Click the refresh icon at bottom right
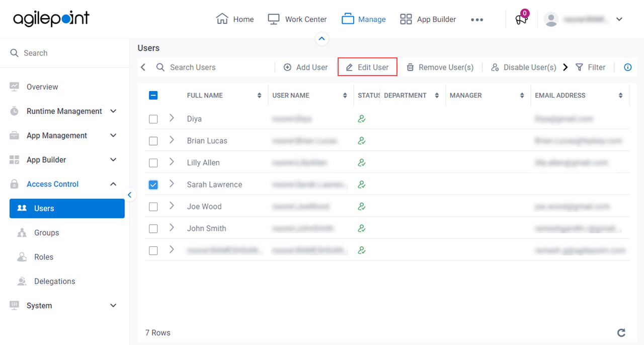Screen dimensions: 644x345 621,332
